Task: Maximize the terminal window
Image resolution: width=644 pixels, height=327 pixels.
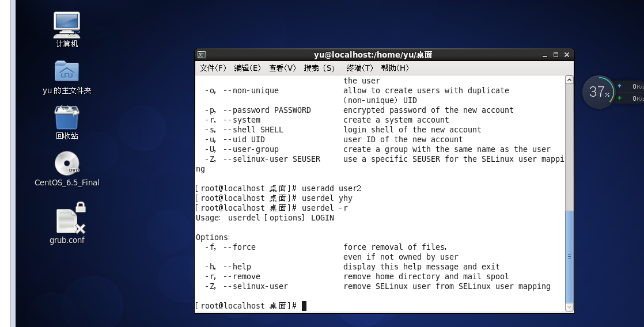Action: coord(556,55)
